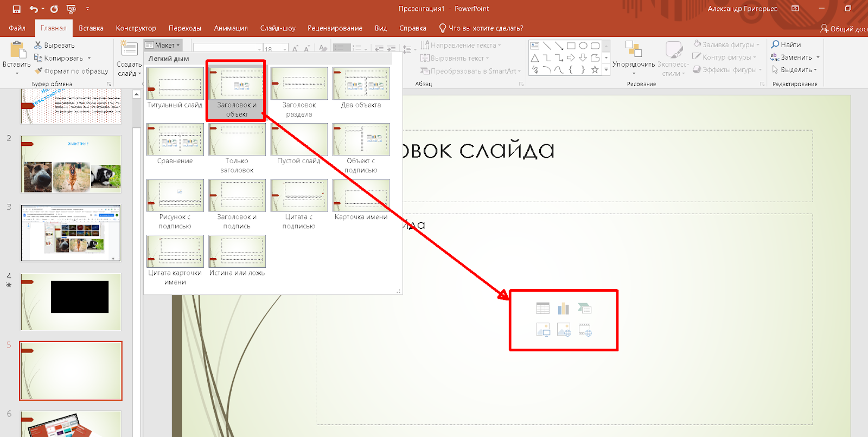Click the Cut (Вырезать) scissors button
Image resolution: width=868 pixels, height=437 pixels.
[x=54, y=45]
